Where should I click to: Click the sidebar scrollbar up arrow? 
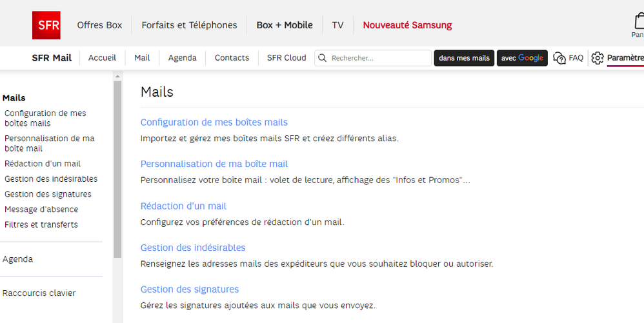point(117,77)
